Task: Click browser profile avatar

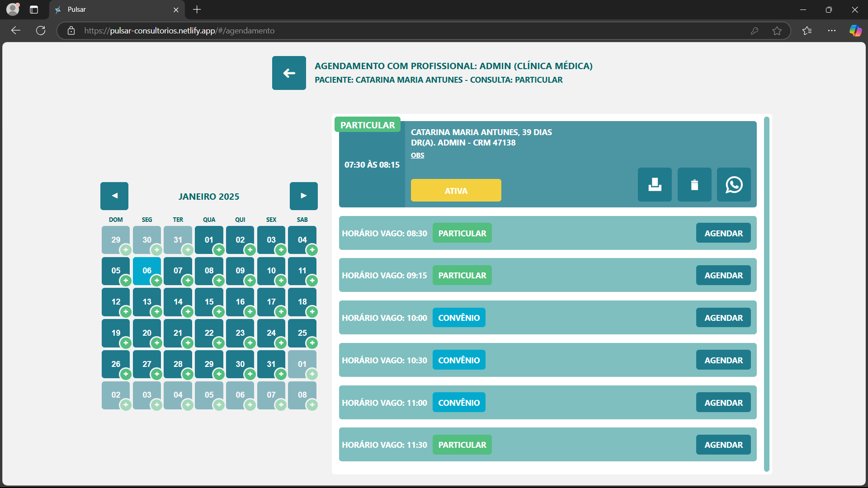Action: pyautogui.click(x=13, y=9)
